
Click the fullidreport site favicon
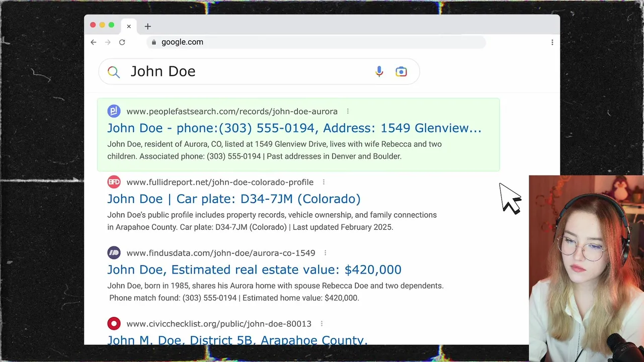coord(114,182)
